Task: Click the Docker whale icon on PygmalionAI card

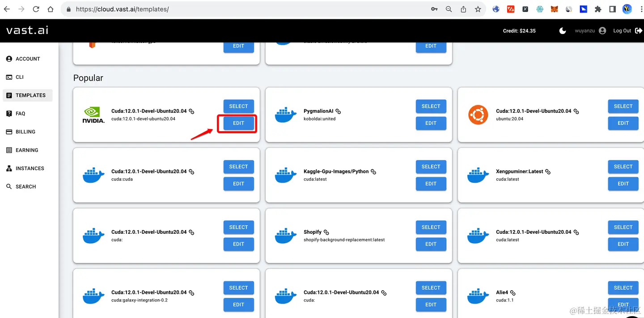Action: coord(286,115)
